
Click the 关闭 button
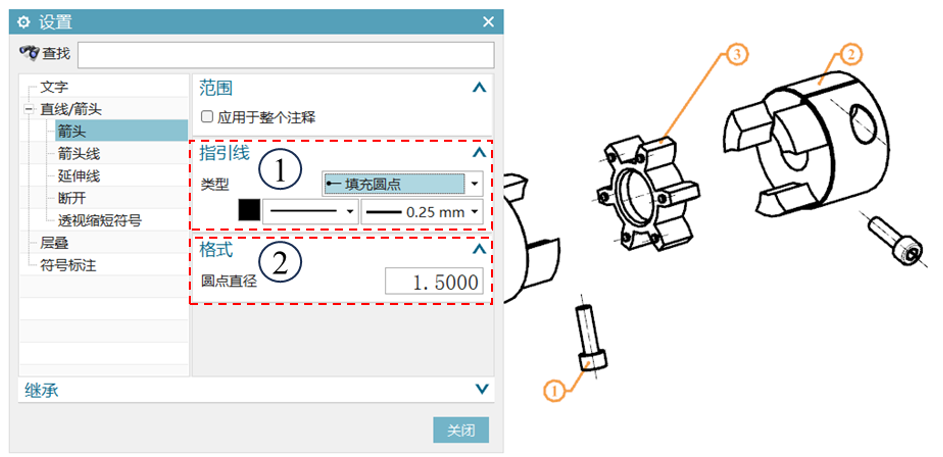point(461,431)
